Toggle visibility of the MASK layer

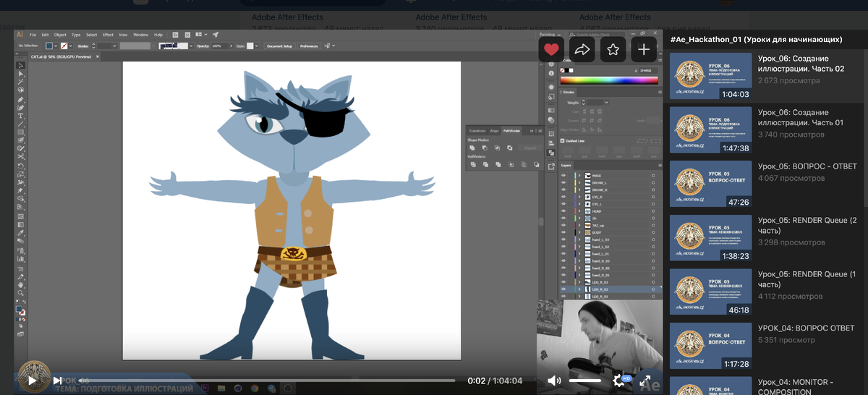pos(563,175)
